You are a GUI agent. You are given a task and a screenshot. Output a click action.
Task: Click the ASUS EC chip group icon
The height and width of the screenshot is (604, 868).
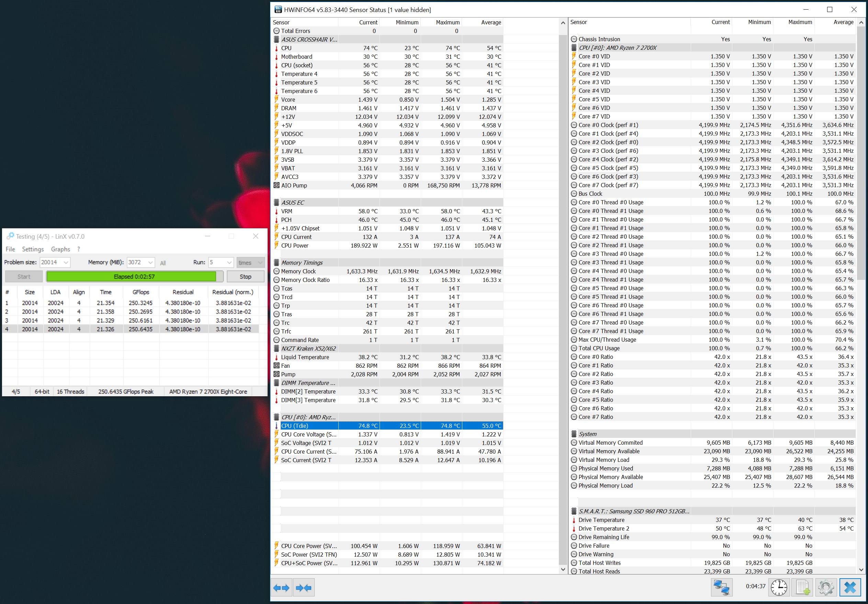coord(277,203)
